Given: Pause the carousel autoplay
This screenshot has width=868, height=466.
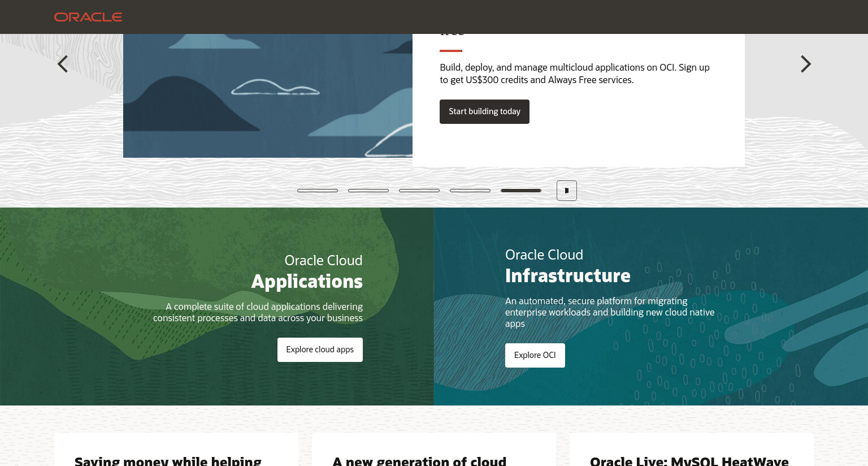Looking at the screenshot, I should (567, 191).
